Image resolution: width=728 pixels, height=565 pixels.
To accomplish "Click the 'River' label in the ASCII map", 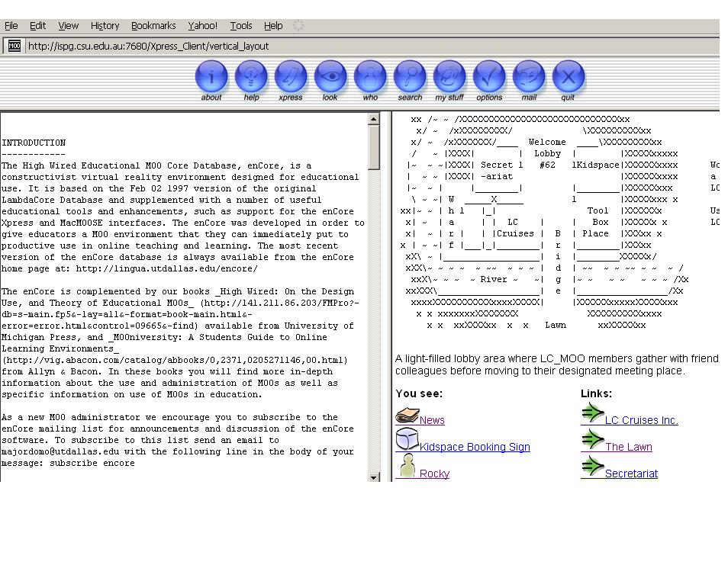I will pos(494,279).
